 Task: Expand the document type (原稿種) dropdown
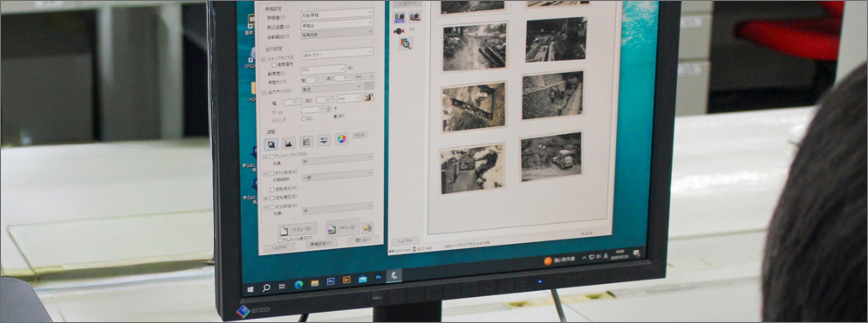pos(337,14)
